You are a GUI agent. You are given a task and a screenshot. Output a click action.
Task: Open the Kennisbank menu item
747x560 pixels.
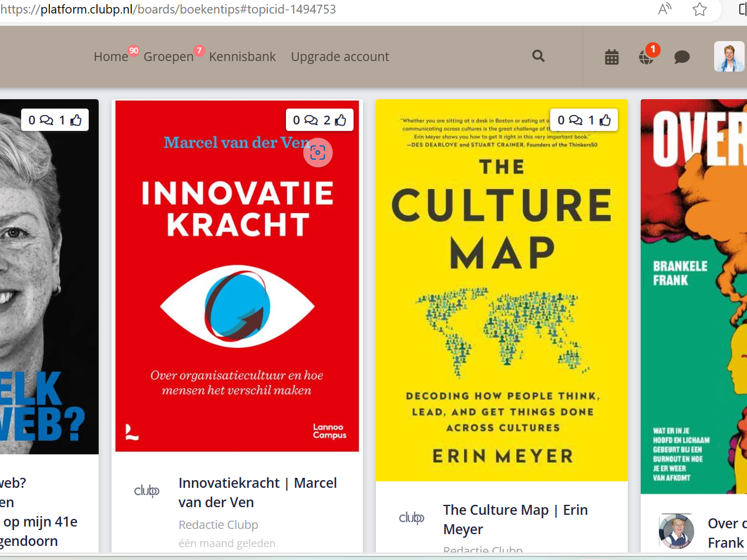[242, 57]
